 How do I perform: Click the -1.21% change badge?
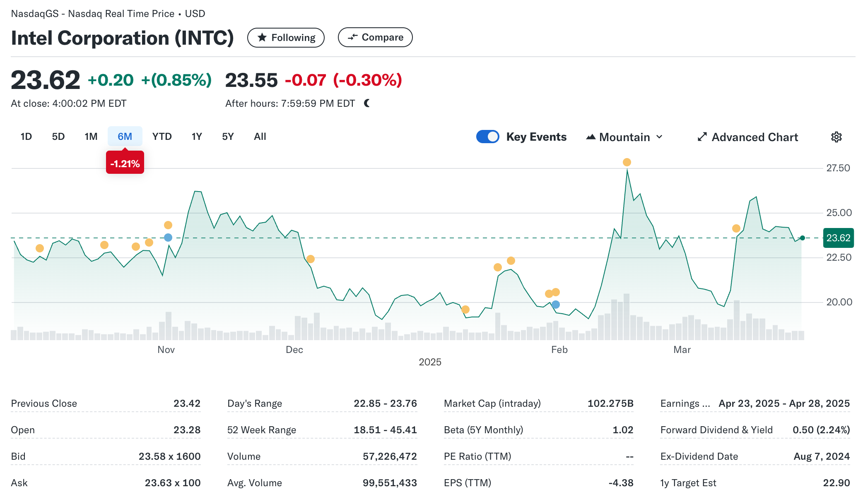(x=125, y=163)
